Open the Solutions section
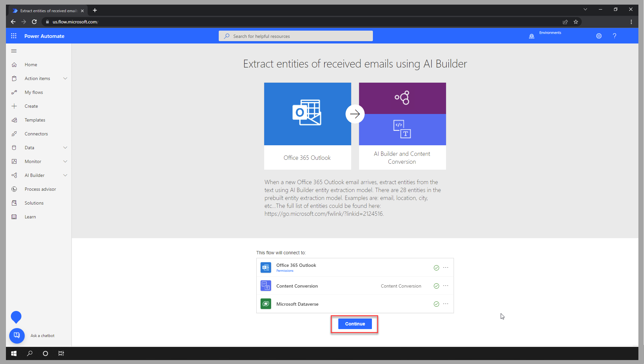The image size is (644, 364). tap(35, 203)
